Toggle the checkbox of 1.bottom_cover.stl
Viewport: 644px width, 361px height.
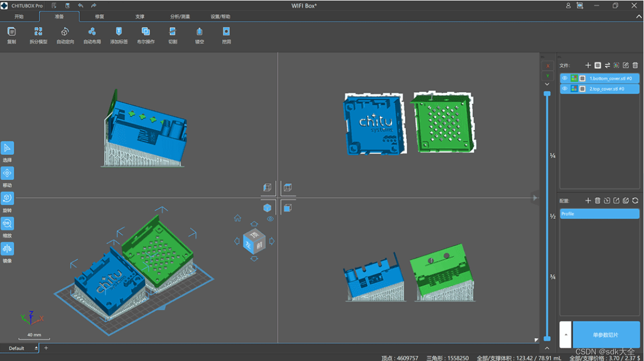coord(582,78)
